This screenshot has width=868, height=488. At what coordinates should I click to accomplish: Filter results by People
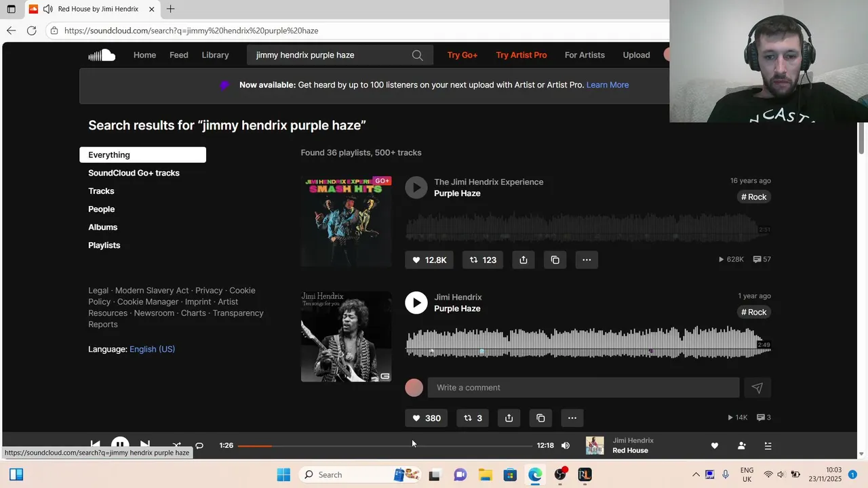(101, 209)
